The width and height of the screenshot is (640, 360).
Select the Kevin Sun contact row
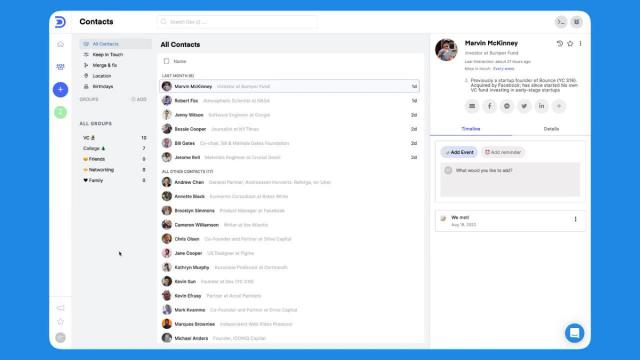289,282
